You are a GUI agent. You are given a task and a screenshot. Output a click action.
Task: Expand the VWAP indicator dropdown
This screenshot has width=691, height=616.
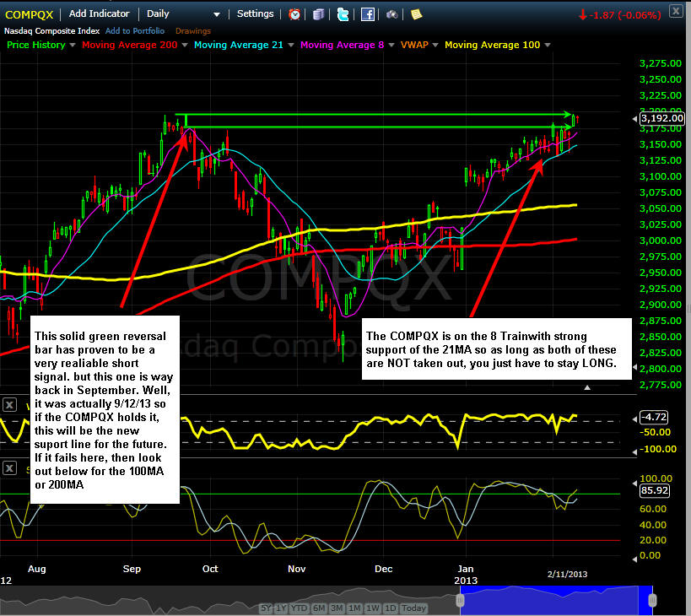coord(435,45)
